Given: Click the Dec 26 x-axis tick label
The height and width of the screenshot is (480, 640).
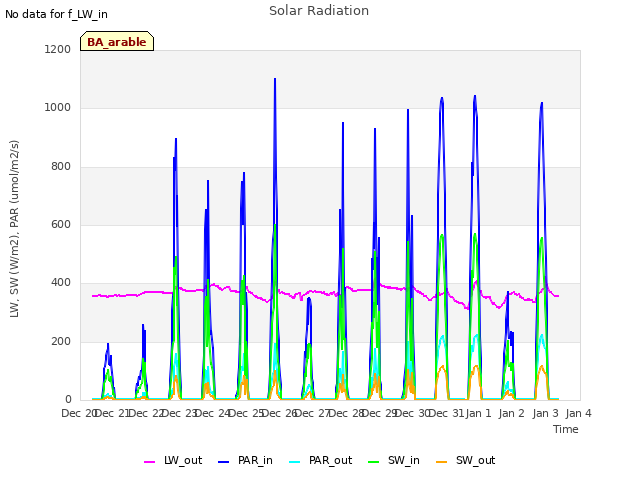Looking at the screenshot, I should pos(280,413).
